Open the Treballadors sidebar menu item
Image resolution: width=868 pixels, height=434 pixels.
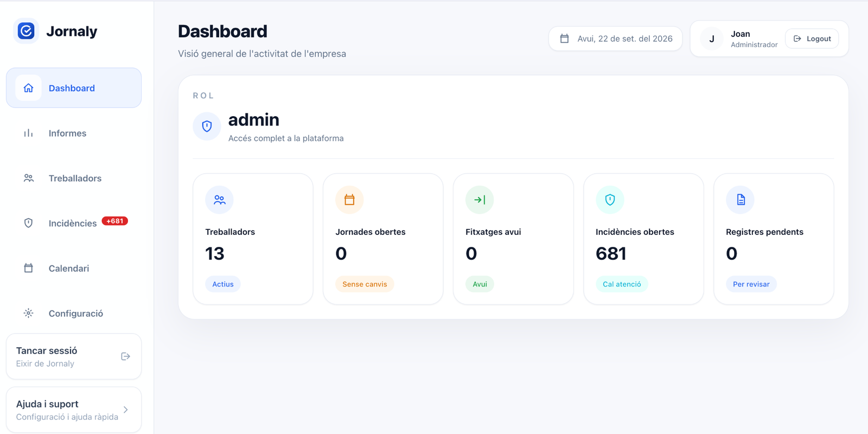click(x=74, y=178)
